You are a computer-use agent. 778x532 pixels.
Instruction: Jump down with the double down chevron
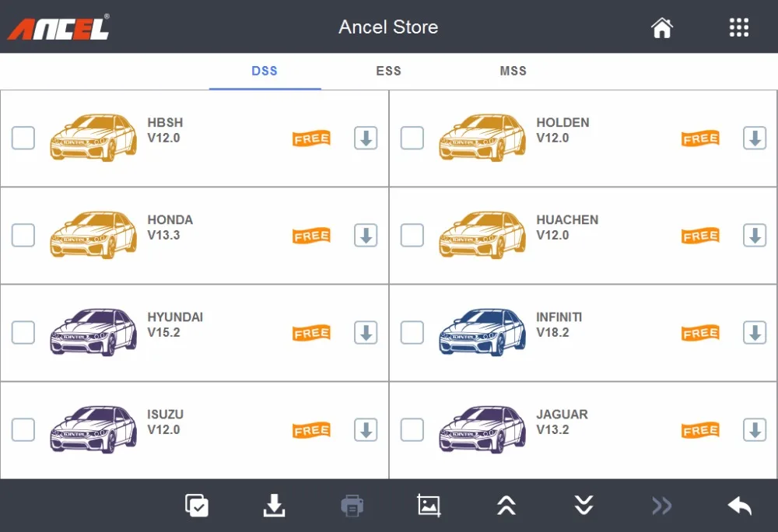[x=584, y=506]
